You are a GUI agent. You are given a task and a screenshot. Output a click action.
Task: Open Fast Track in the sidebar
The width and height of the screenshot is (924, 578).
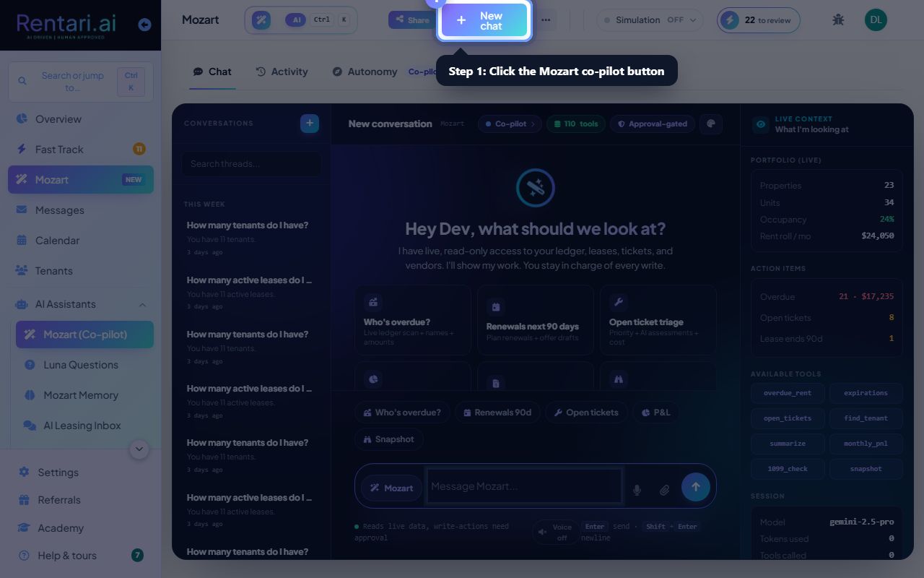(81, 150)
